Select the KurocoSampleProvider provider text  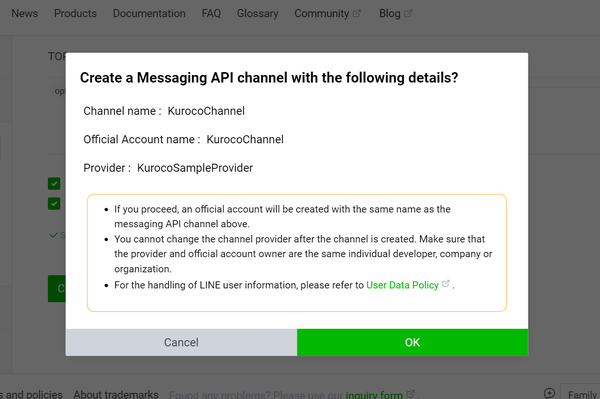(x=195, y=168)
